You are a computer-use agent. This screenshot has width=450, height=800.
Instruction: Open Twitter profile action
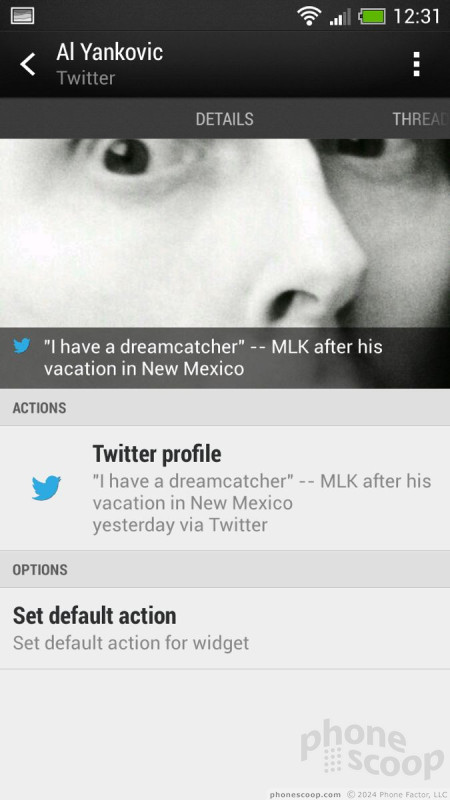[x=225, y=488]
